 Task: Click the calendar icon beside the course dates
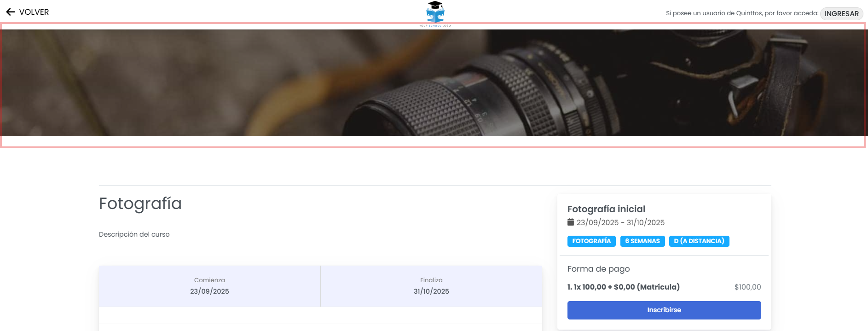pos(571,222)
